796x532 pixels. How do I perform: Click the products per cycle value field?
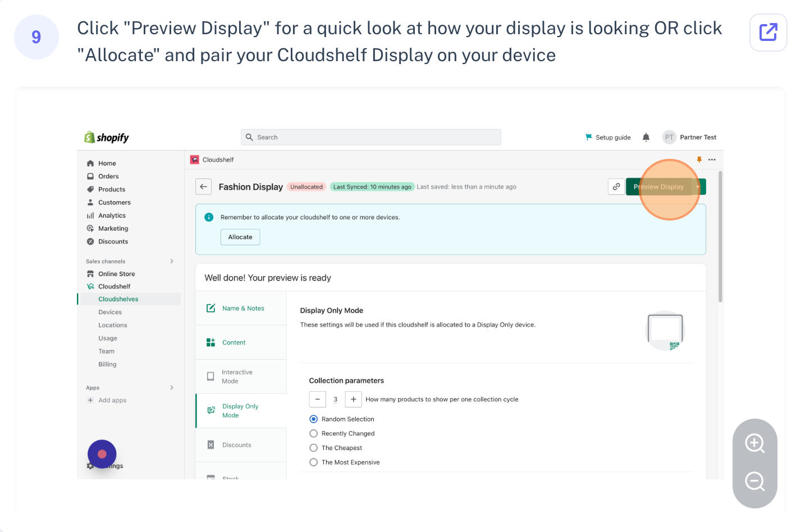(336, 399)
